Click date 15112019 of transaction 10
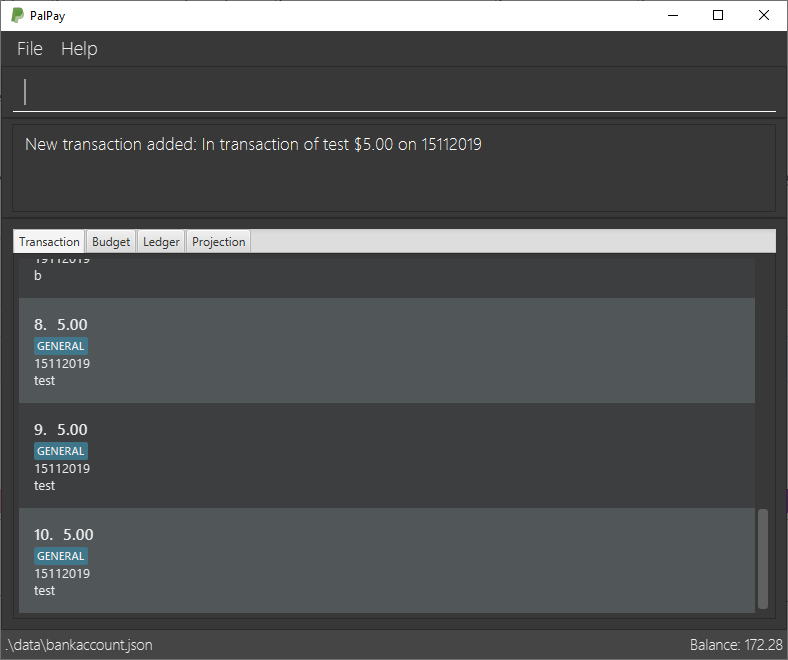Screen dimensions: 788x660 tap(62, 574)
